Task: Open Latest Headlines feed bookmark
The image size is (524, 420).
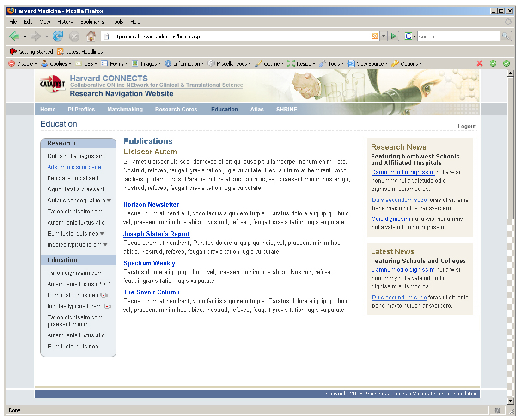Action: pos(80,51)
